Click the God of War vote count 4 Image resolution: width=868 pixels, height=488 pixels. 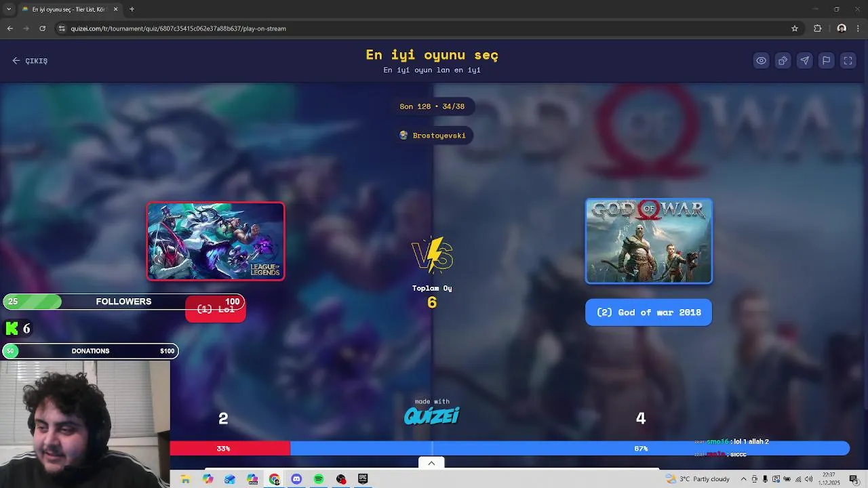(641, 419)
